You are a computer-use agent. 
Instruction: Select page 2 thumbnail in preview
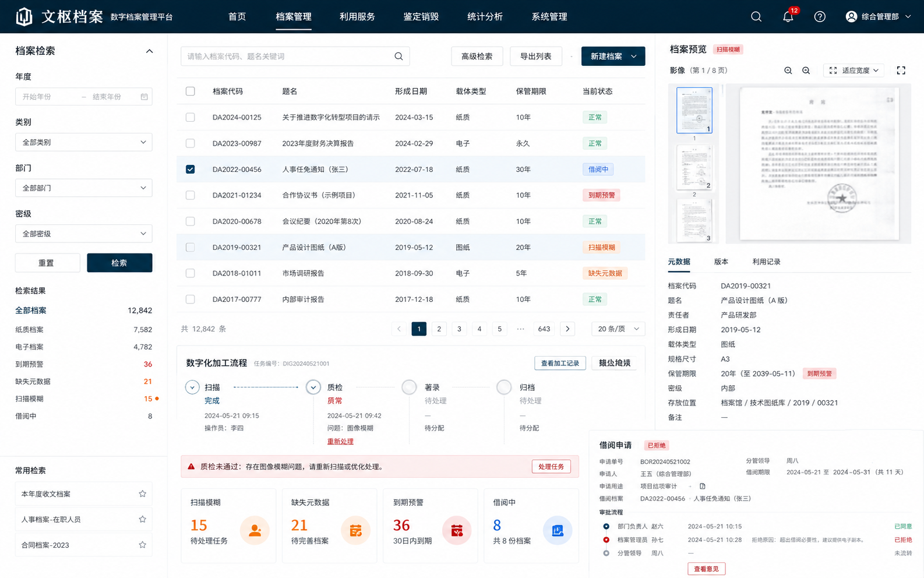pos(694,168)
